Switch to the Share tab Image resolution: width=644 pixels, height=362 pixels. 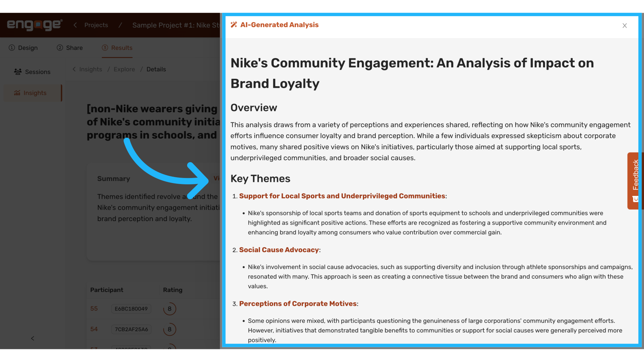pos(70,48)
